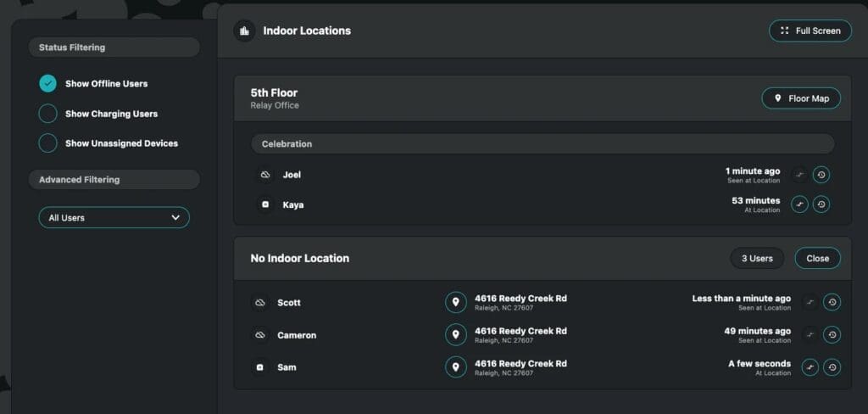
Task: Click Sam's 4616 Reedy Creek Rd address
Action: click(x=521, y=364)
